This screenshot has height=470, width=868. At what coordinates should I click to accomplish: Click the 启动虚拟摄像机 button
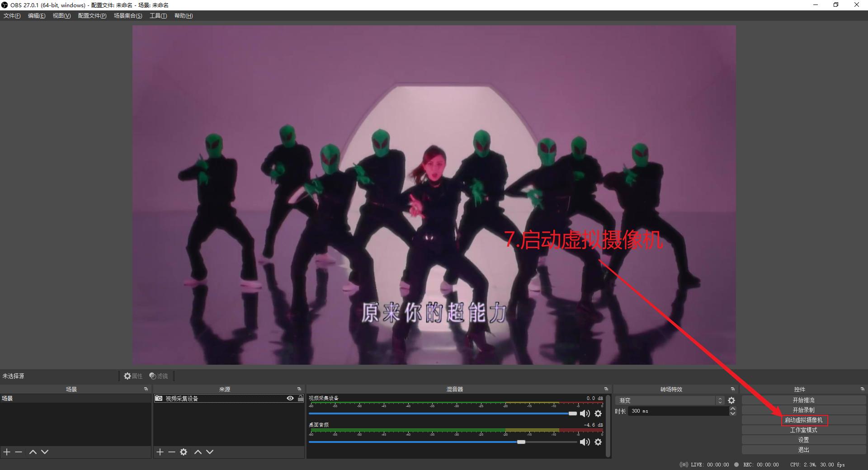803,420
